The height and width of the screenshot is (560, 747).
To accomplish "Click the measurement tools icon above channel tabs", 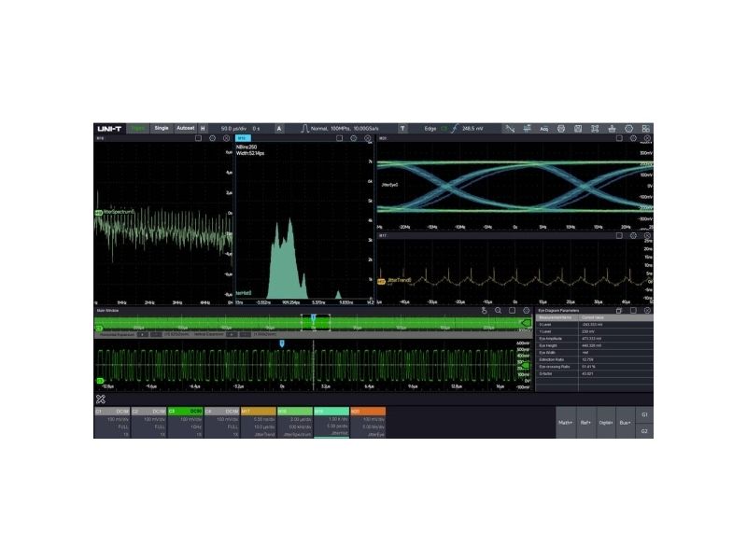I will 101,399.
